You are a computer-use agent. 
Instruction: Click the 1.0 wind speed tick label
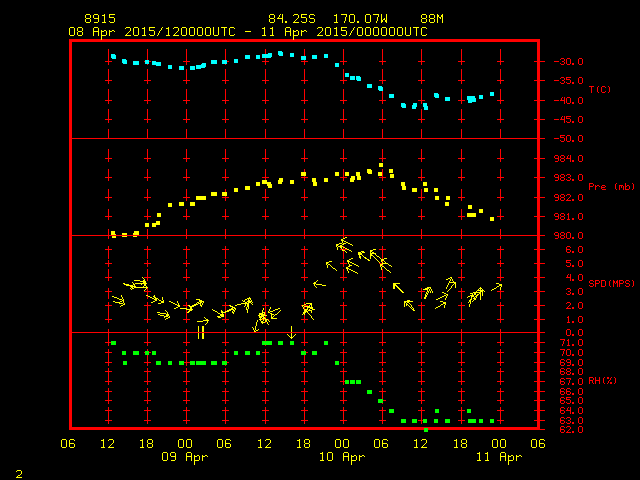pos(574,320)
